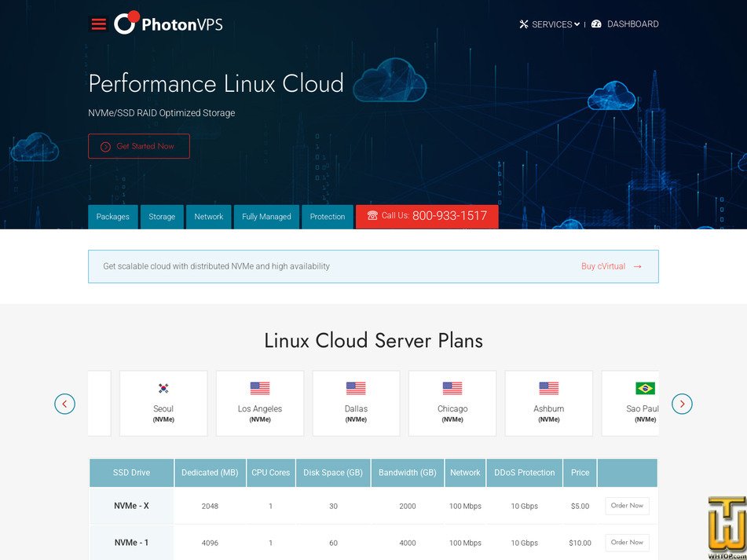The width and height of the screenshot is (747, 560).
Task: Click the Brazil flag above Sao Paulo
Action: 645,388
